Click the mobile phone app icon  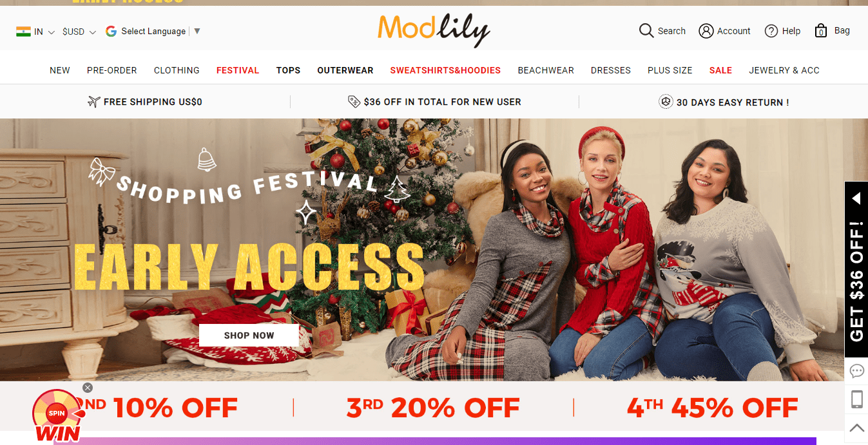tap(856, 399)
